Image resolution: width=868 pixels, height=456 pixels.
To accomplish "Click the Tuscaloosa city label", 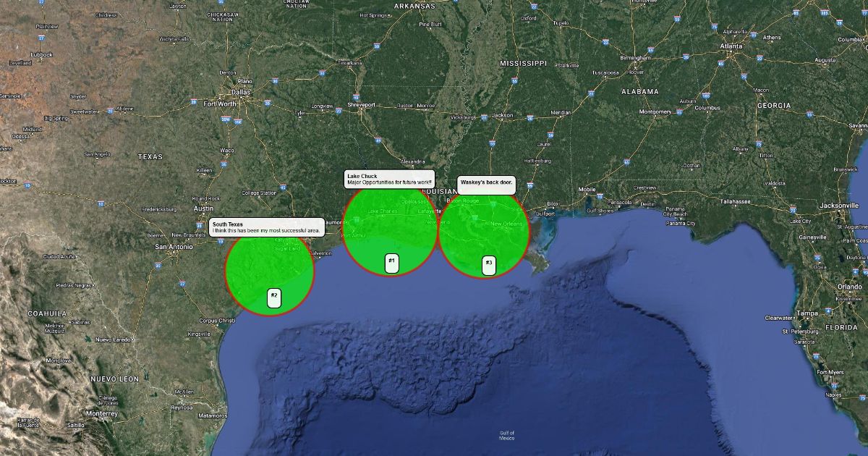I will [x=605, y=73].
